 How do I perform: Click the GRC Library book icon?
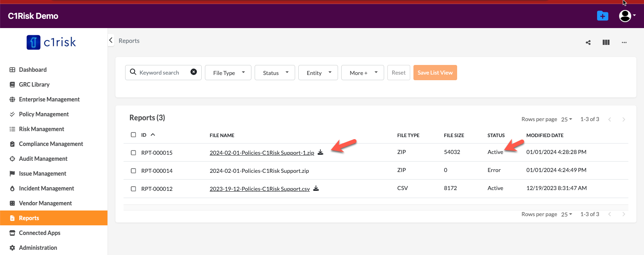[x=12, y=85]
